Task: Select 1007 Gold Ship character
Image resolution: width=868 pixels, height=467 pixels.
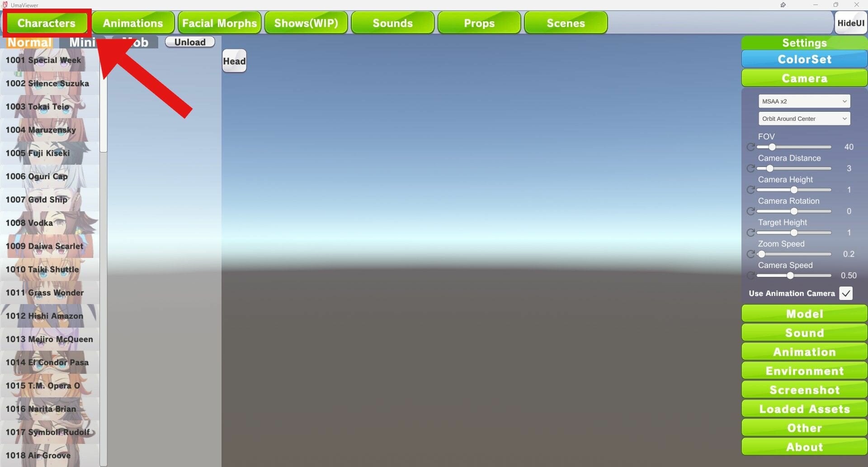Action: 50,200
